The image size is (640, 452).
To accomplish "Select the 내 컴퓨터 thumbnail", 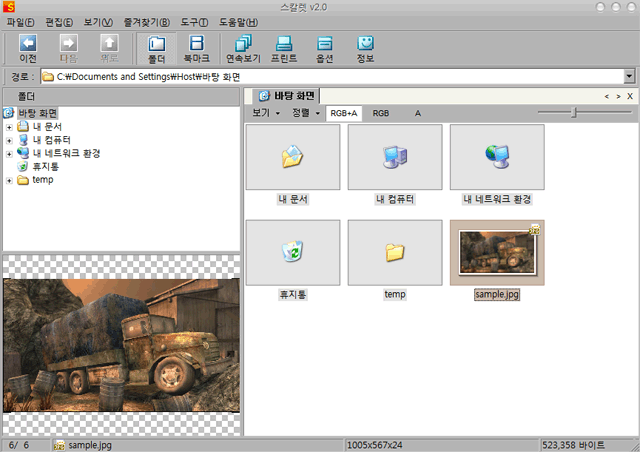I will pos(395,157).
